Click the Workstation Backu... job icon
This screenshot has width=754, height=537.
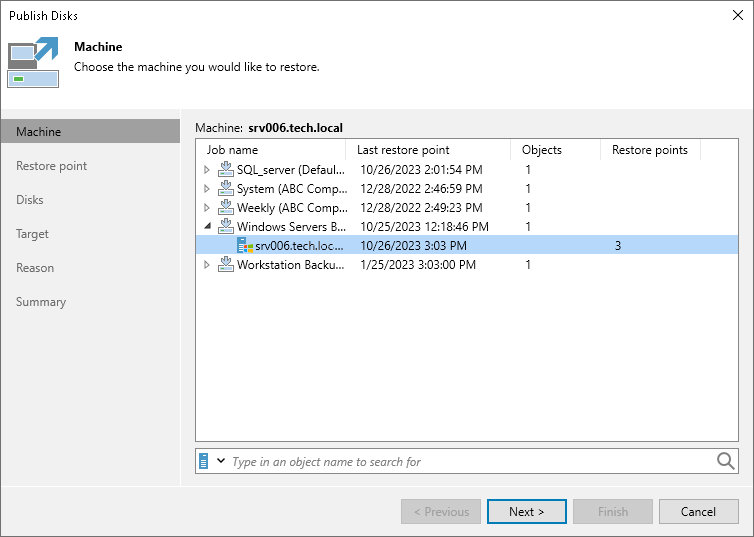226,264
